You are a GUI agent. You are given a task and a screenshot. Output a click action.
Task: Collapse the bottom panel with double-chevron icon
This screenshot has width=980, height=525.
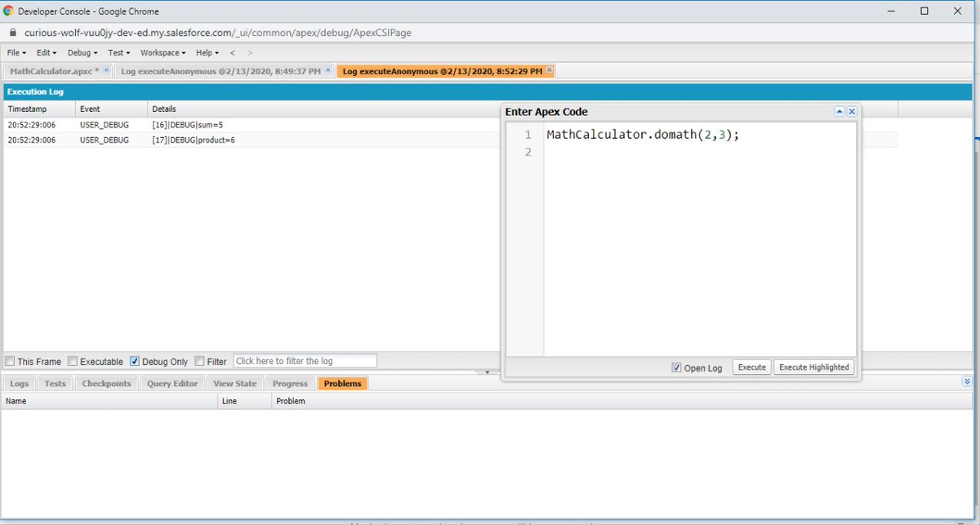[967, 381]
